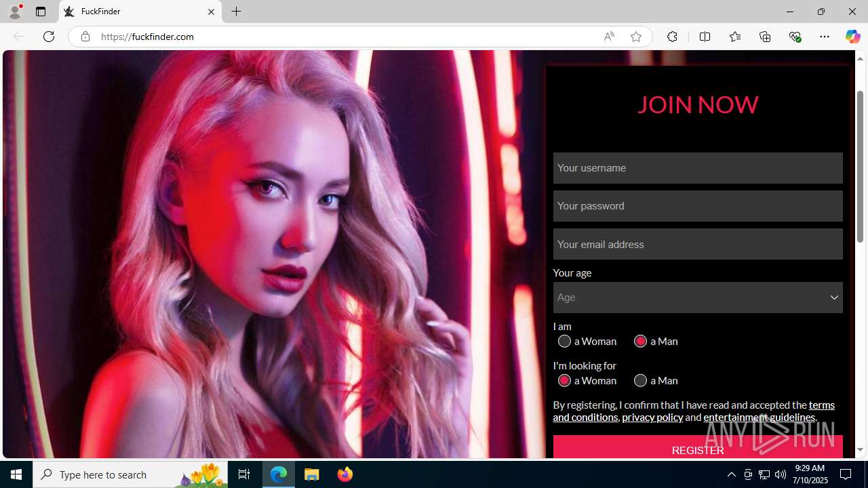
Task: Close the FuckFinder browser tab
Action: 211,12
